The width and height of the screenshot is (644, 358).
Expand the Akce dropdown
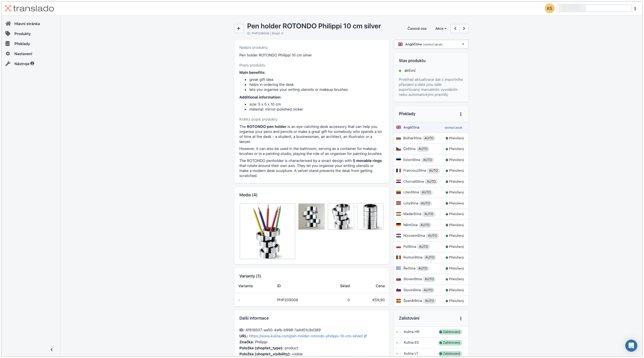point(441,28)
